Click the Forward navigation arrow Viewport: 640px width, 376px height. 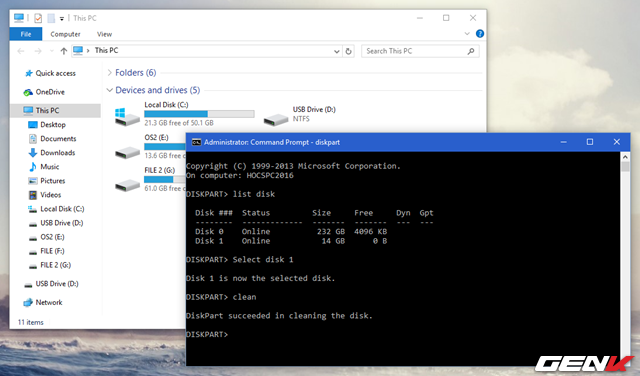(38, 51)
